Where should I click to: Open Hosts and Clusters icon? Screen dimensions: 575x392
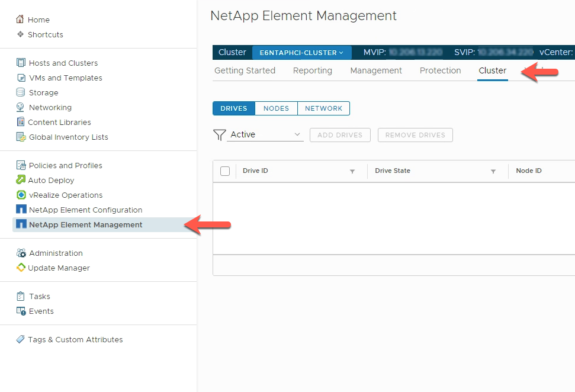[21, 63]
